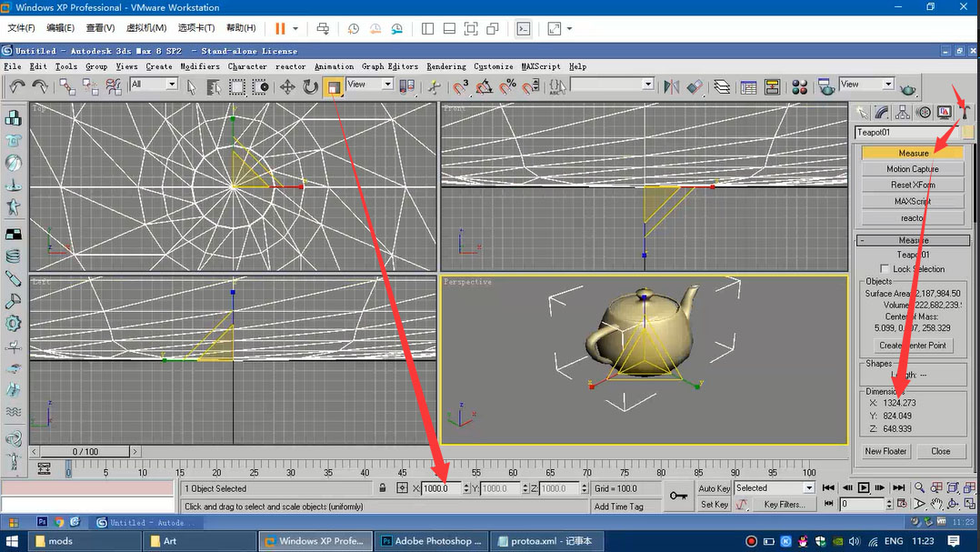The height and width of the screenshot is (552, 980).
Task: Open the Animation menu
Action: tap(334, 66)
